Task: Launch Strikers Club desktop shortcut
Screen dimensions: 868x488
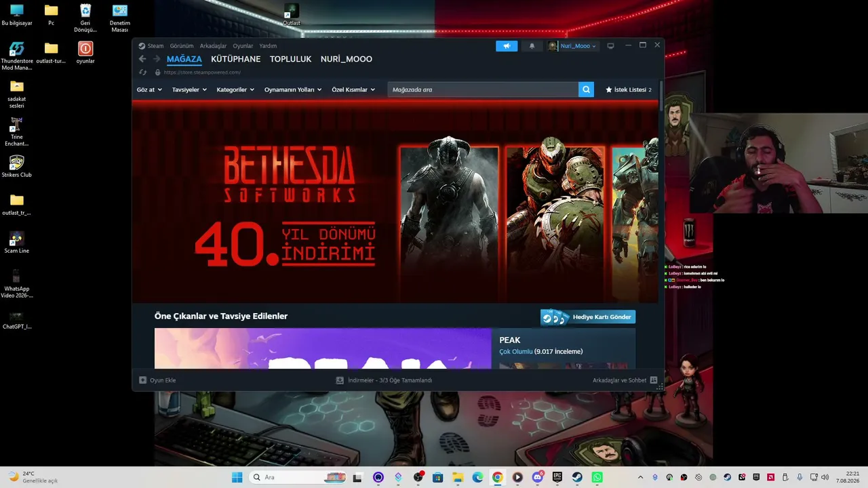Action: [17, 167]
